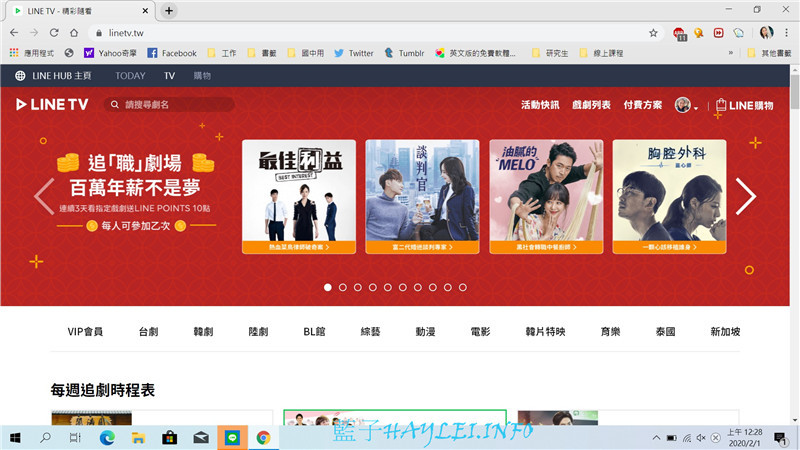Select the first carousel dot

[328, 287]
